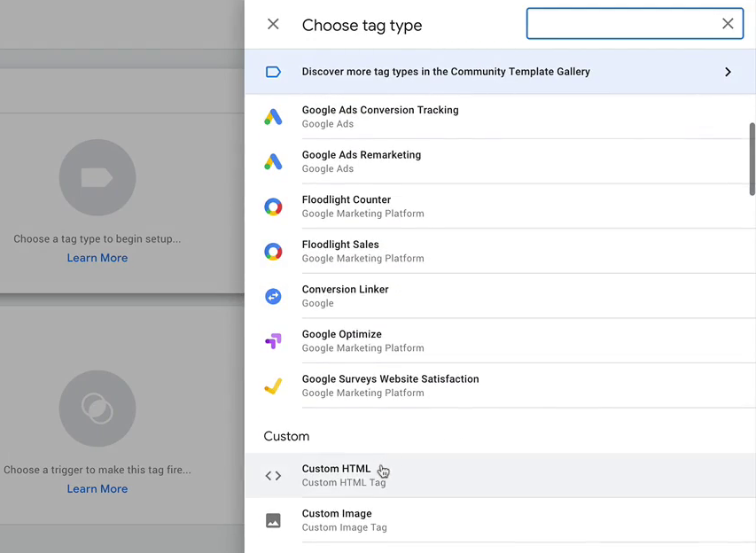Click the Custom HTML code brackets icon

273,476
